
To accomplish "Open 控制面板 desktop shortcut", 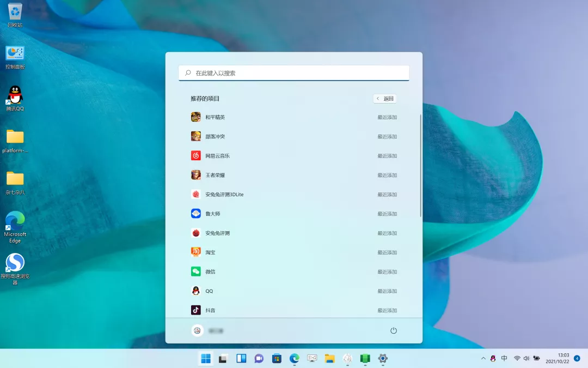I will 15,58.
